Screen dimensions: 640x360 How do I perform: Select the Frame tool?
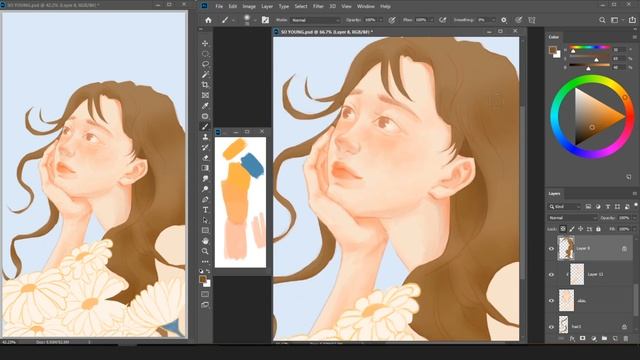click(205, 96)
